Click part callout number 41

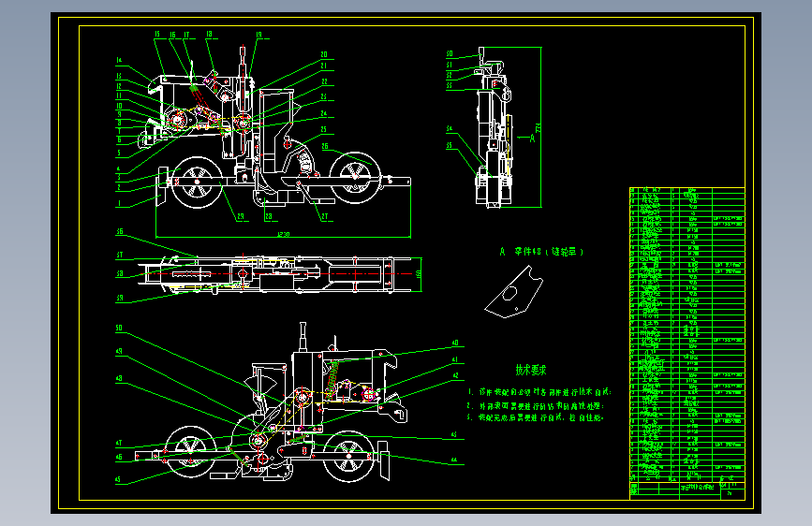point(455,359)
